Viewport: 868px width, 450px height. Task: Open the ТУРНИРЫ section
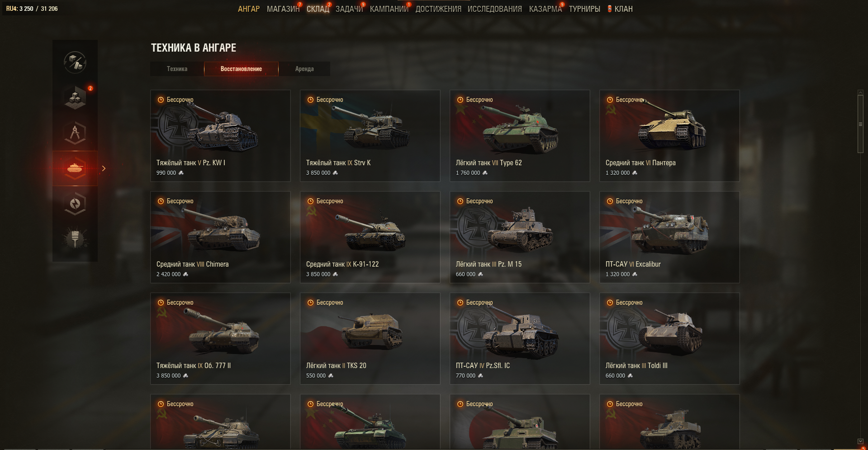[584, 9]
